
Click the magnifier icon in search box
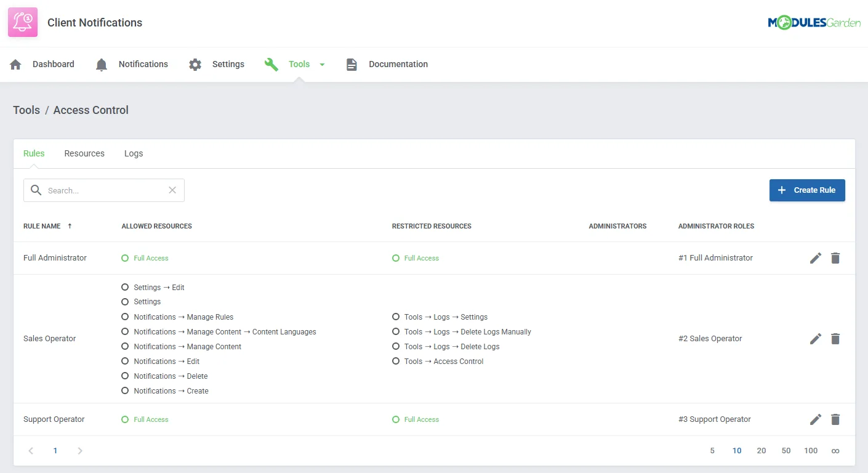tap(36, 190)
